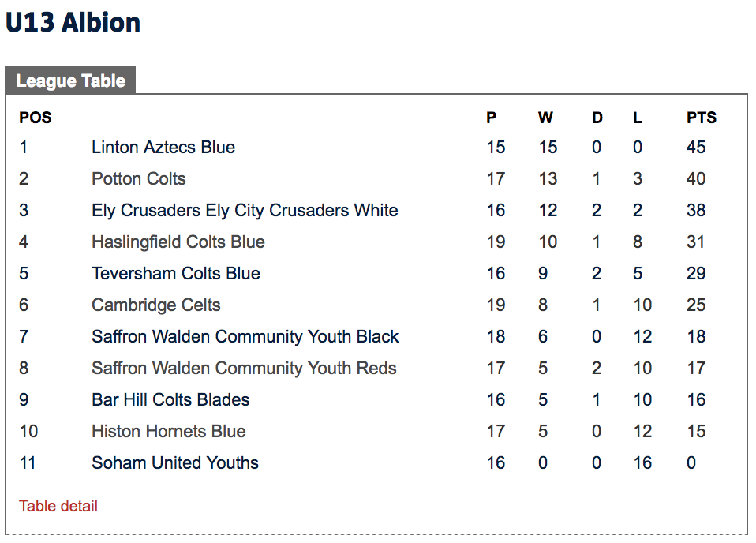
Task: Open Haslingfield Colts Blue team page
Action: 178,242
